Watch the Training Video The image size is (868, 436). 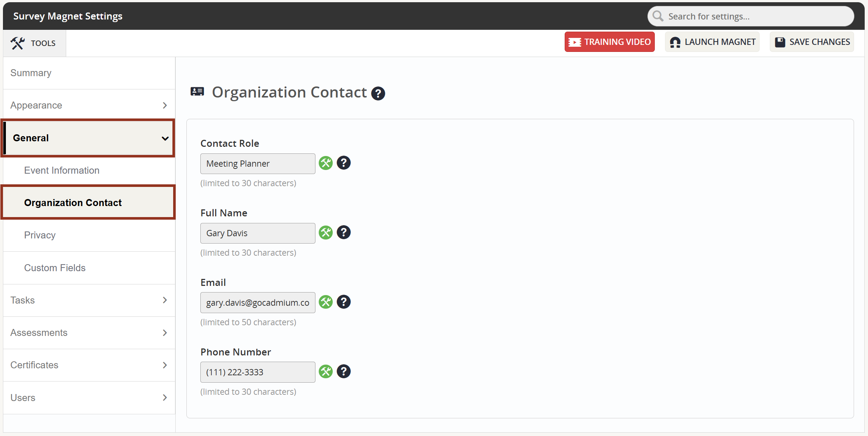(610, 42)
